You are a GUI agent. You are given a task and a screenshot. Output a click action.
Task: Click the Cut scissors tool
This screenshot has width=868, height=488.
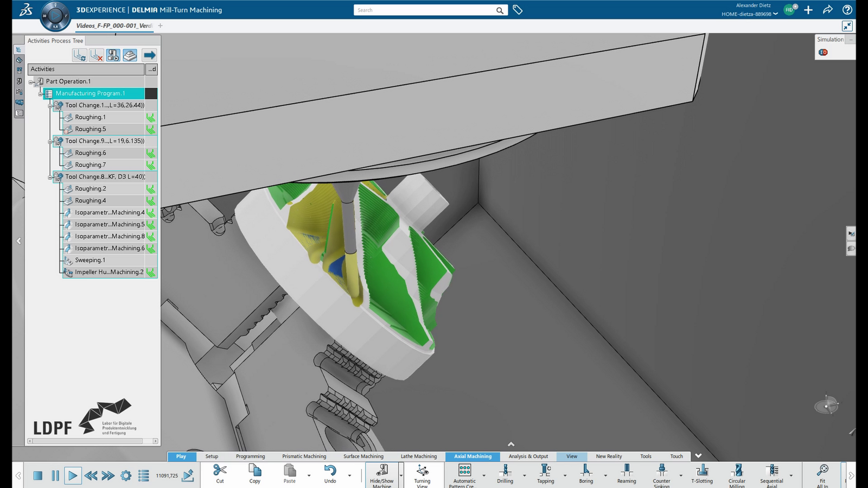pos(220,473)
